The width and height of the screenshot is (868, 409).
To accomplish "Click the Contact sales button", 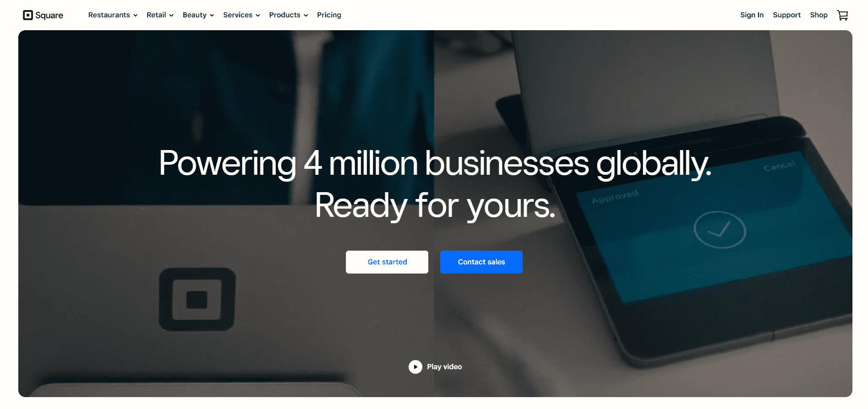I will (x=481, y=262).
